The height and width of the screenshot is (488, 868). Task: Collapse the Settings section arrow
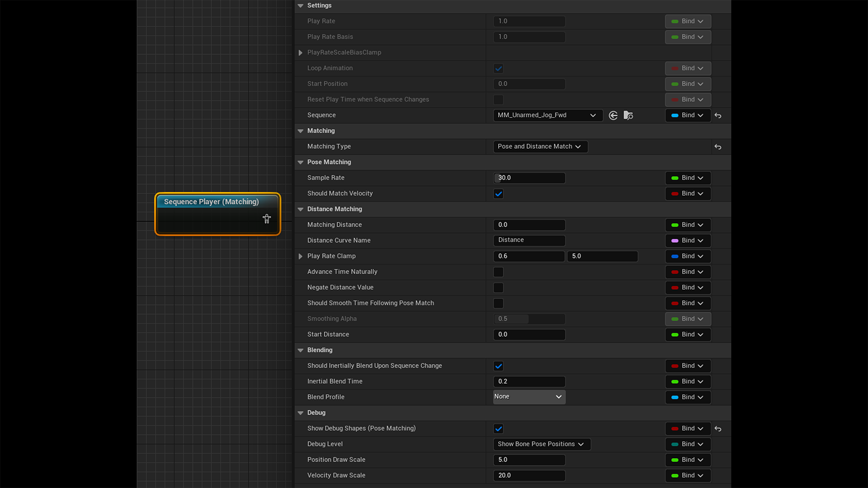[x=301, y=5]
